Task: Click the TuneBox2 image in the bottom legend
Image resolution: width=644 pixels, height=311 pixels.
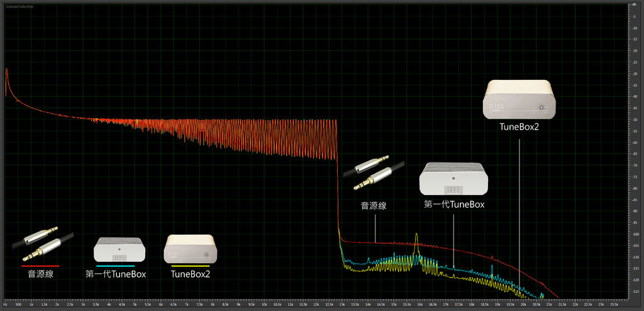Action: click(190, 249)
